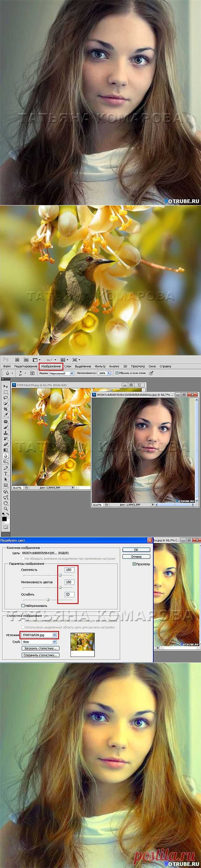Open the Выделение menu

click(x=83, y=366)
